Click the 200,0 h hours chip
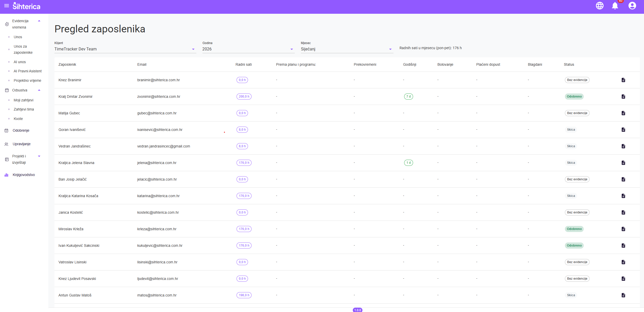Viewport: 644px width, 312px height. tap(244, 97)
